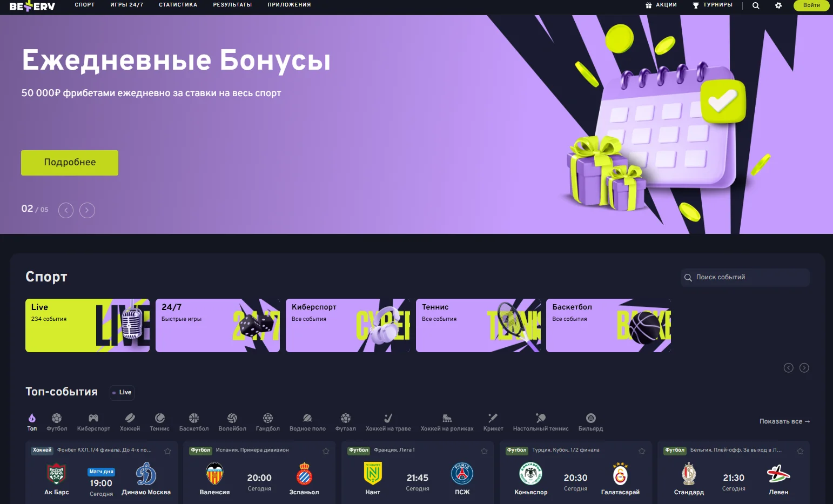Select the Футбол sport filter icon
The image size is (833, 504).
click(x=57, y=419)
